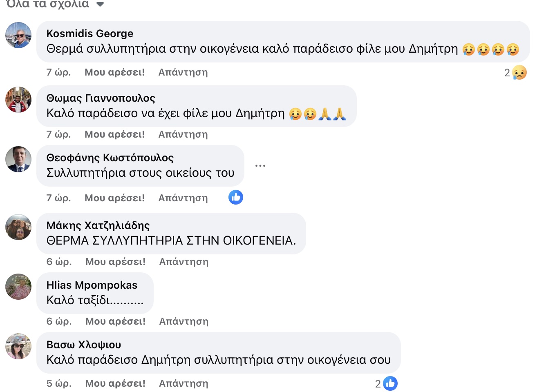Image resolution: width=546 pixels, height=392 pixels.
Task: Click Hlias Mpompokas avatar image
Action: tap(18, 287)
